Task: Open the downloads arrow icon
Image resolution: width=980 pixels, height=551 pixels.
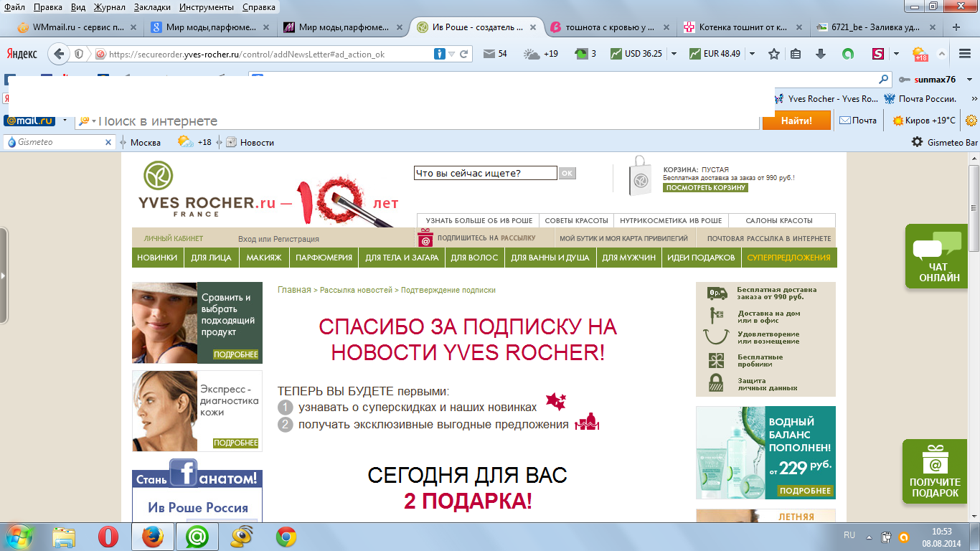Action: tap(821, 54)
